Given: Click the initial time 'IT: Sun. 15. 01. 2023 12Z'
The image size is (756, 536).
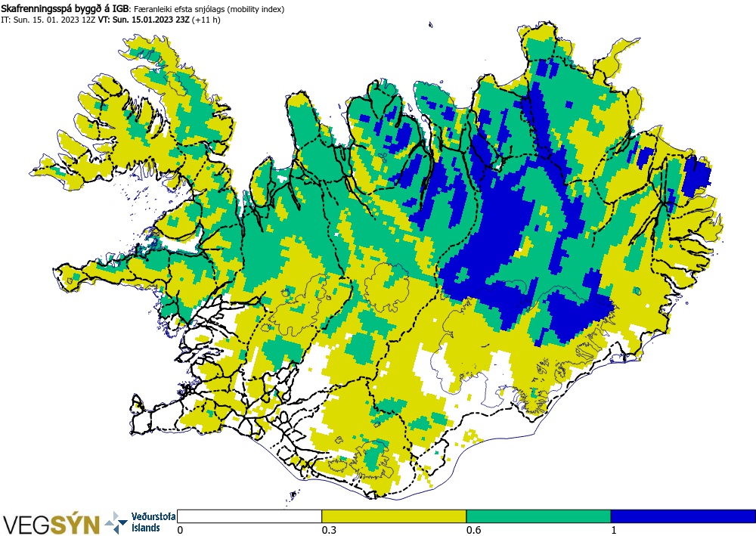Looking at the screenshot, I should pyautogui.click(x=48, y=20).
